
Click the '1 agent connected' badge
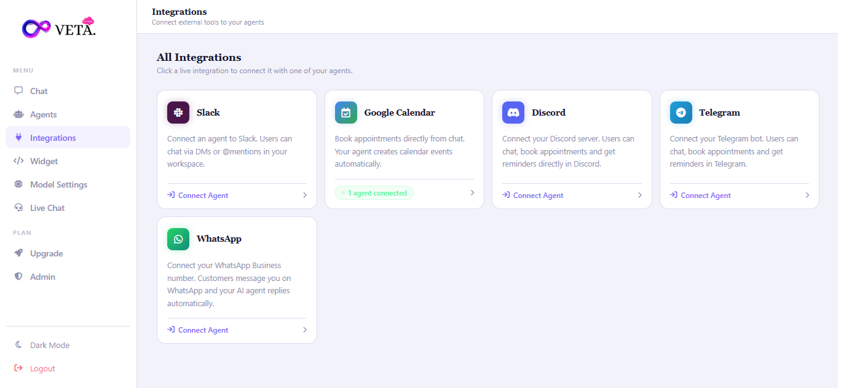(x=374, y=193)
